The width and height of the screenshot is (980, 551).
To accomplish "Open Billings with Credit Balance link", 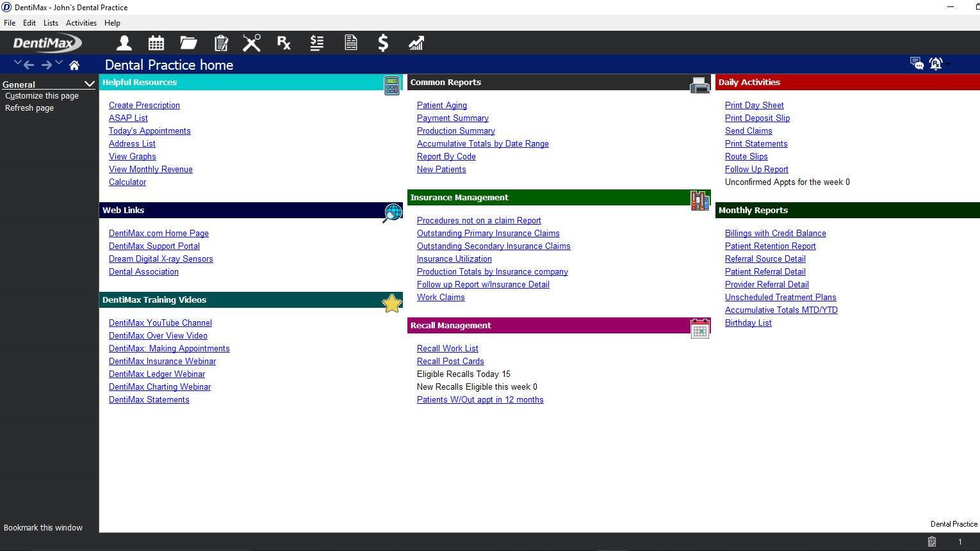I will (x=776, y=234).
